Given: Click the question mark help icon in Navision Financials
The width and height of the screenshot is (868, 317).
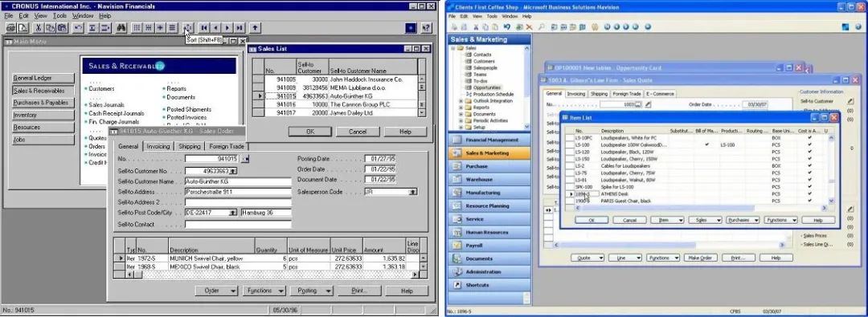Looking at the screenshot, I should pos(426,27).
